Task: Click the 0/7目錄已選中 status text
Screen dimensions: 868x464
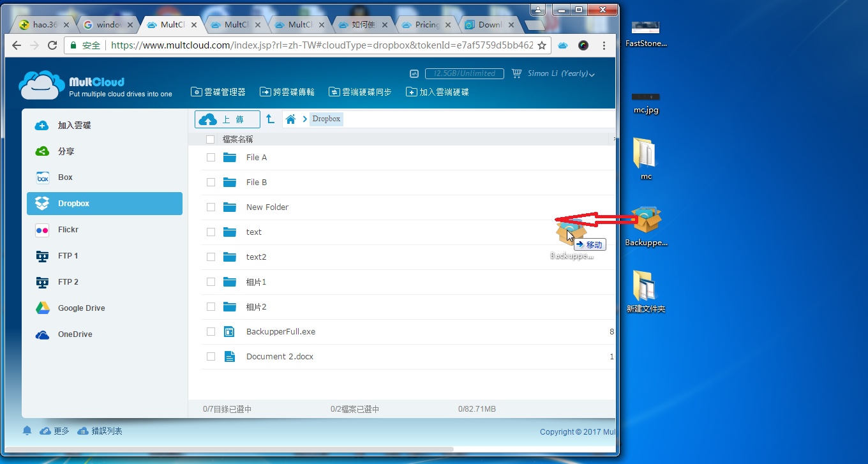Action: tap(227, 409)
